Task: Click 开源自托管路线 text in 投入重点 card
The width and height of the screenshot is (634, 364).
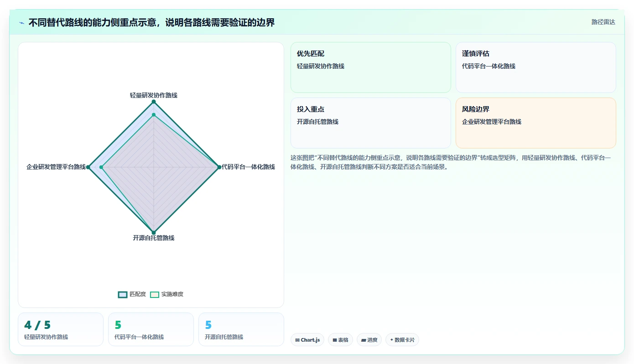Action: coord(317,122)
